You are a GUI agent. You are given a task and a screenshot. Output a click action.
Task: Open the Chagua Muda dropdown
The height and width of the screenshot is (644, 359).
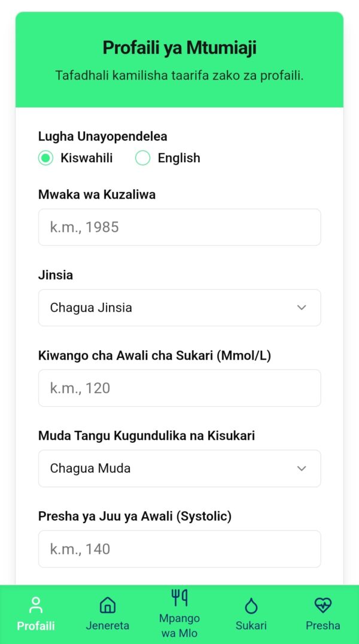179,469
